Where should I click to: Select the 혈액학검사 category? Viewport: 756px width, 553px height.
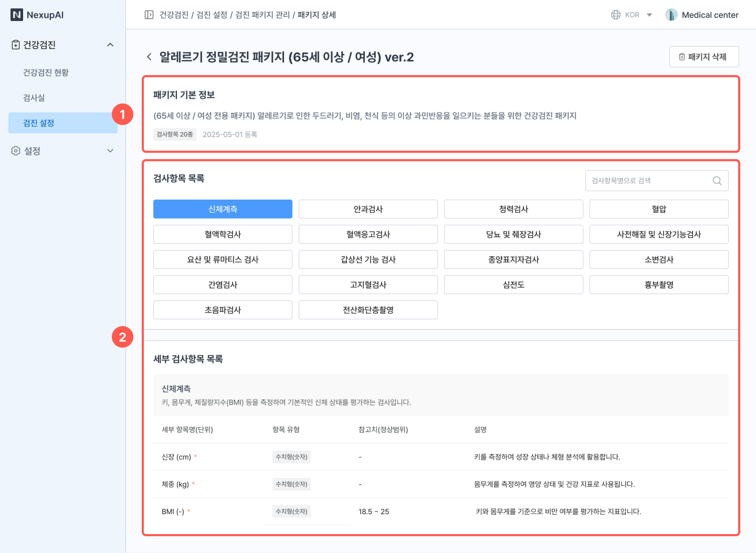pyautogui.click(x=223, y=234)
